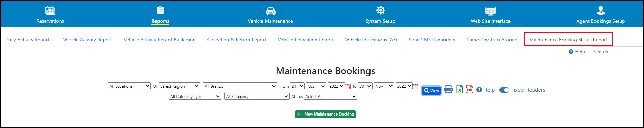Open Same Day Turn Around report
Screen dimensions: 644x128
coord(492,40)
